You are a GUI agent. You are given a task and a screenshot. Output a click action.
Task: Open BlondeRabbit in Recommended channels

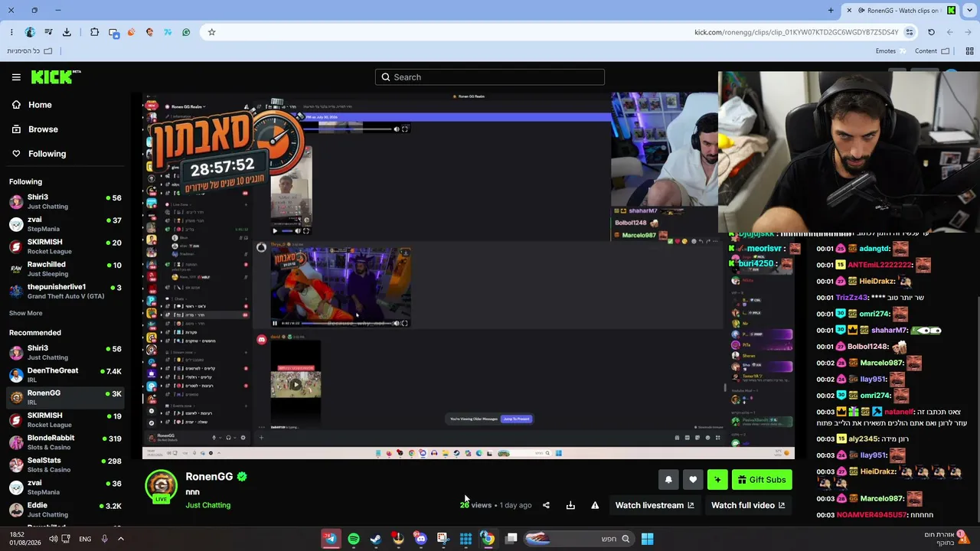coord(65,442)
